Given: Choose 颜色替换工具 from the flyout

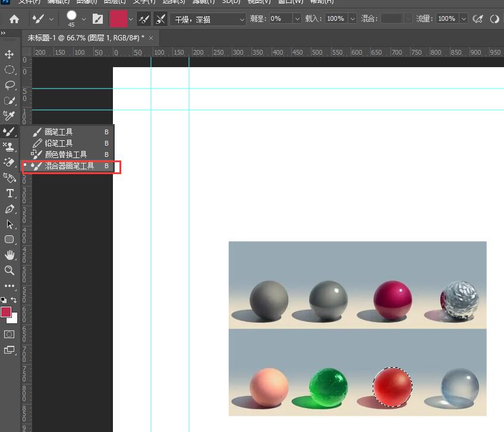Looking at the screenshot, I should pos(68,154).
